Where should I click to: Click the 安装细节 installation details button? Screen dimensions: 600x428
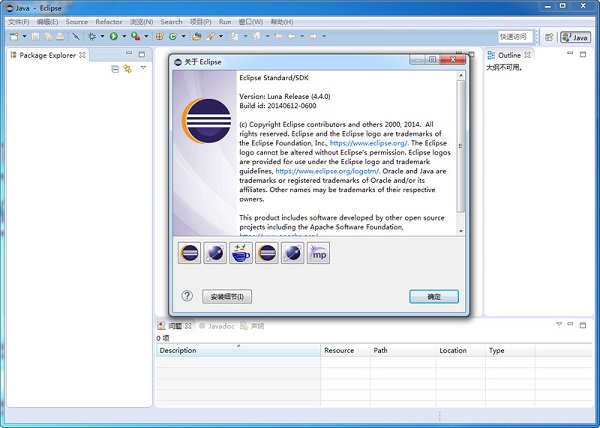(227, 297)
